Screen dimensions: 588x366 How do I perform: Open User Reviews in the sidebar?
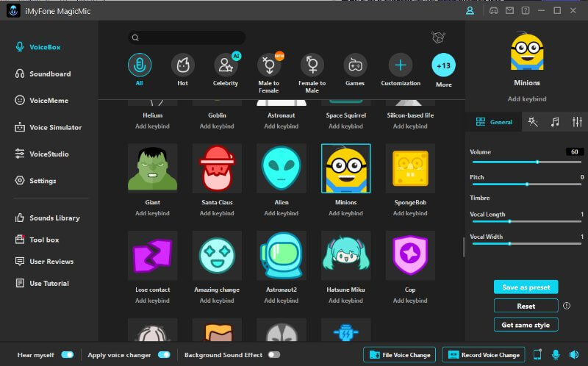coord(44,262)
